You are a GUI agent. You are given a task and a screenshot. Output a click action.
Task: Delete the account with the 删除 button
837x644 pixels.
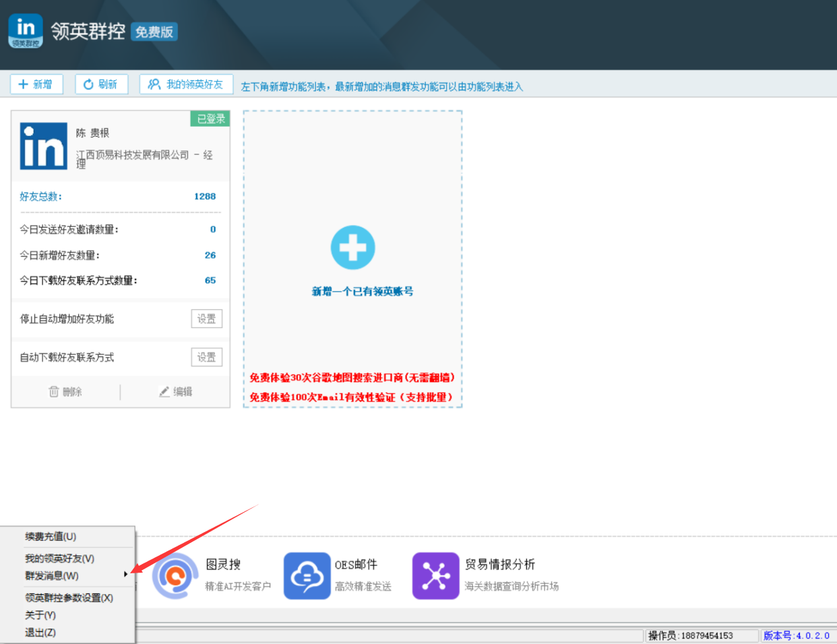pos(65,391)
